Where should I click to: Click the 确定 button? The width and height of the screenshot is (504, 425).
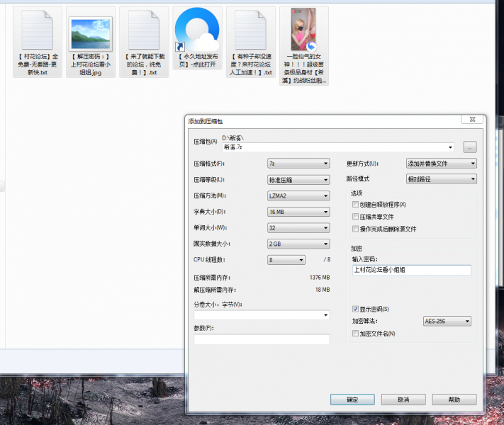tap(352, 399)
